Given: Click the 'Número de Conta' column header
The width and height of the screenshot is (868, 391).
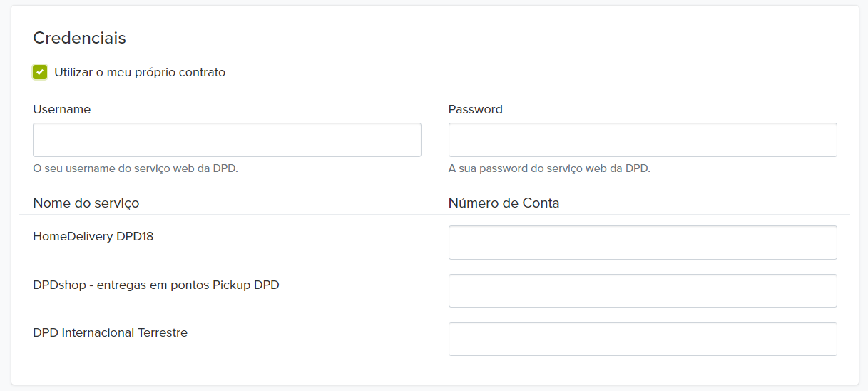Looking at the screenshot, I should [504, 203].
